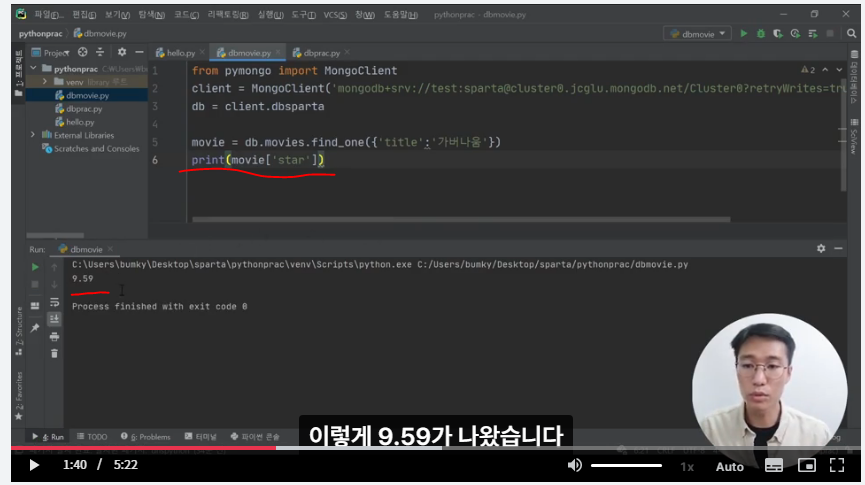Open the 6: Problems tool window
865x485 pixels.
pyautogui.click(x=146, y=436)
